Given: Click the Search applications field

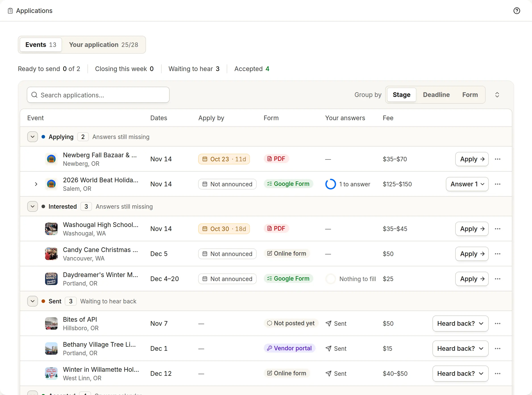Looking at the screenshot, I should coord(98,95).
